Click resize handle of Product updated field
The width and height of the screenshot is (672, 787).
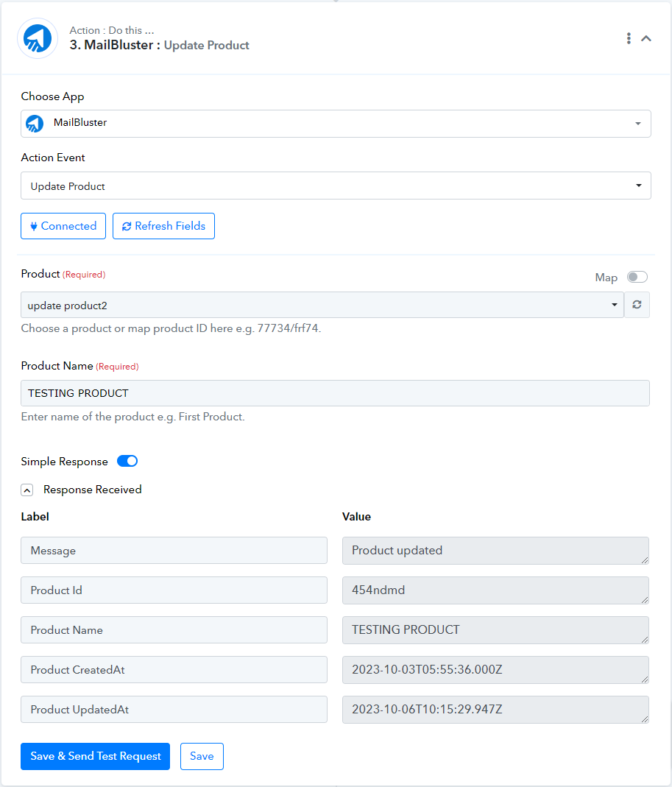(644, 560)
